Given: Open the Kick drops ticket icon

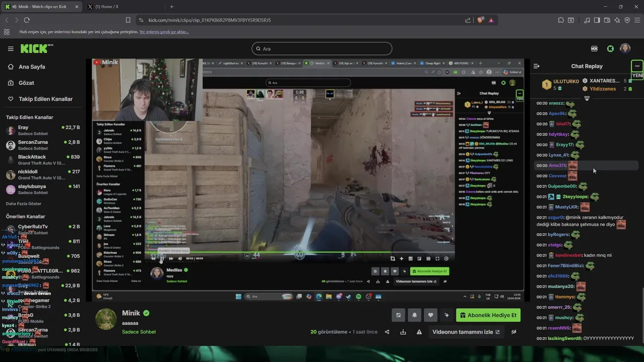Looking at the screenshot, I should click(594, 49).
